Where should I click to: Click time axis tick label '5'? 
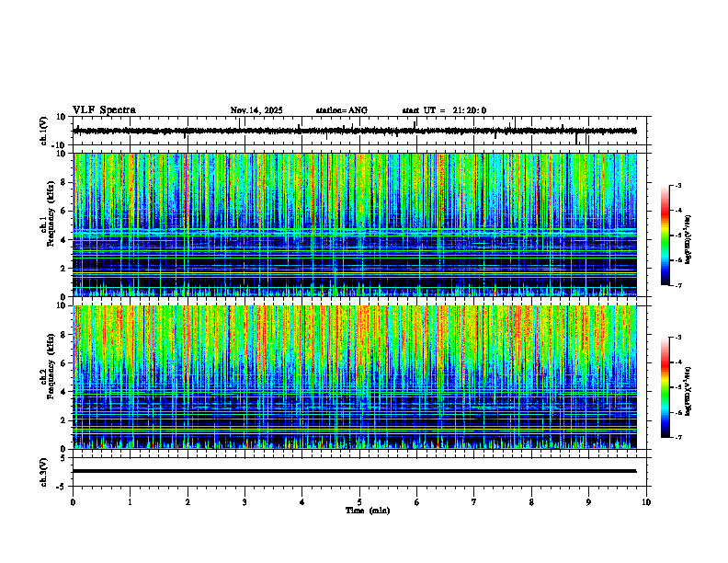(x=359, y=502)
